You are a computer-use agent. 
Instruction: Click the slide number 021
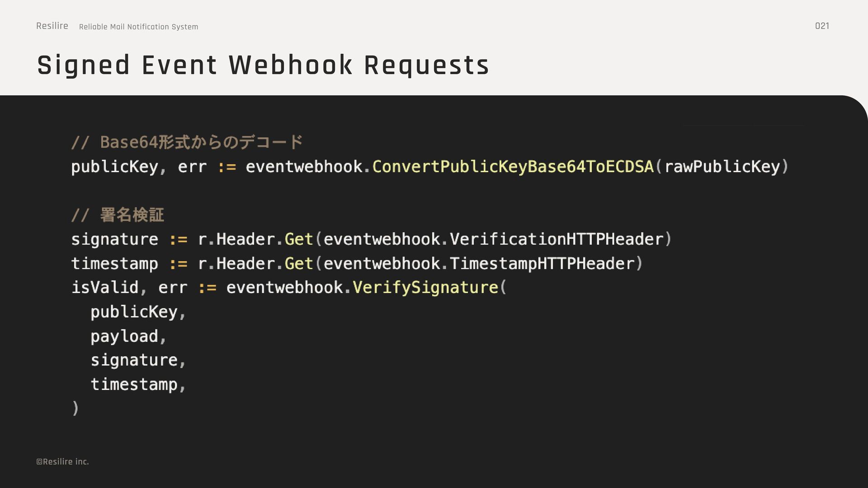click(822, 26)
